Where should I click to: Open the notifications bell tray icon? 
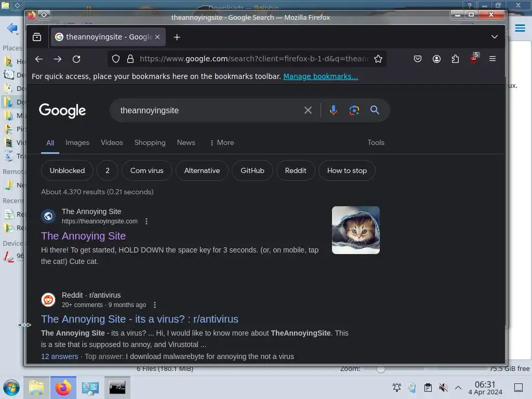(x=396, y=388)
